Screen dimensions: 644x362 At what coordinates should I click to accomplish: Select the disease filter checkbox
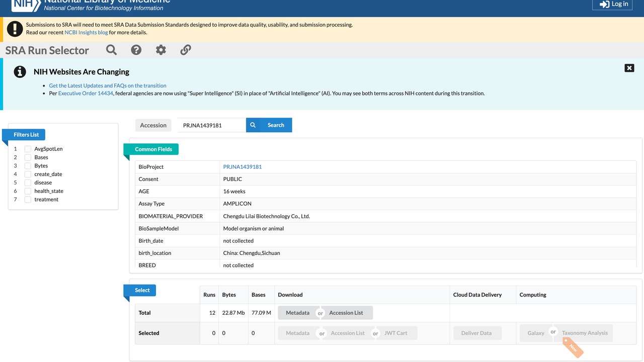28,183
